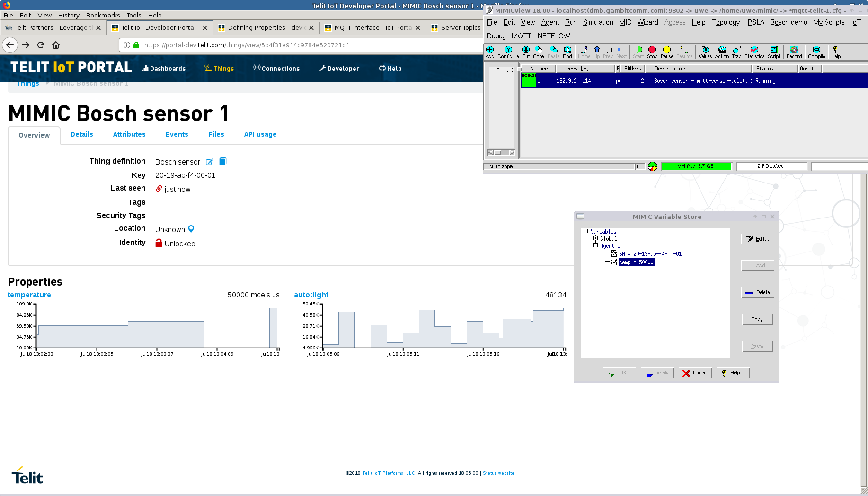The image size is (868, 496).
Task: Open the Configure tool in the MIMICView toolbar
Action: coord(508,52)
